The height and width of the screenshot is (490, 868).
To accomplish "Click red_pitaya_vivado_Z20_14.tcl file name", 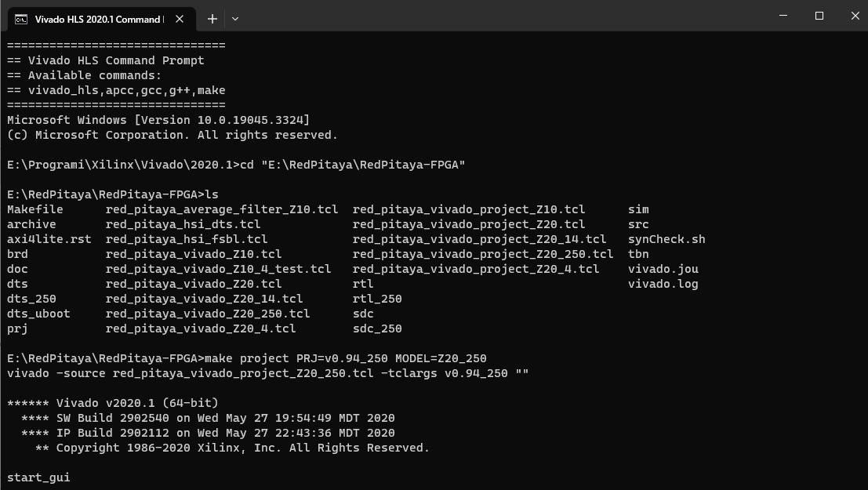I will pos(205,299).
